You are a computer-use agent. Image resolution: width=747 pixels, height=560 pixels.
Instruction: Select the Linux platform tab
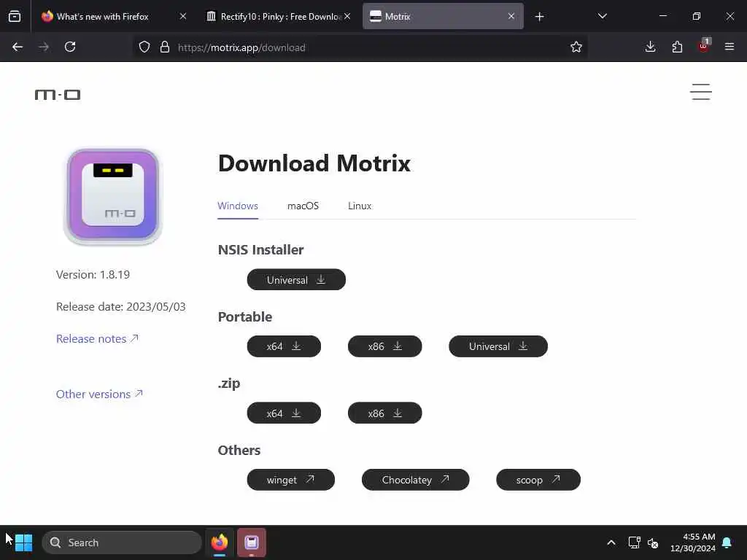[x=360, y=206]
